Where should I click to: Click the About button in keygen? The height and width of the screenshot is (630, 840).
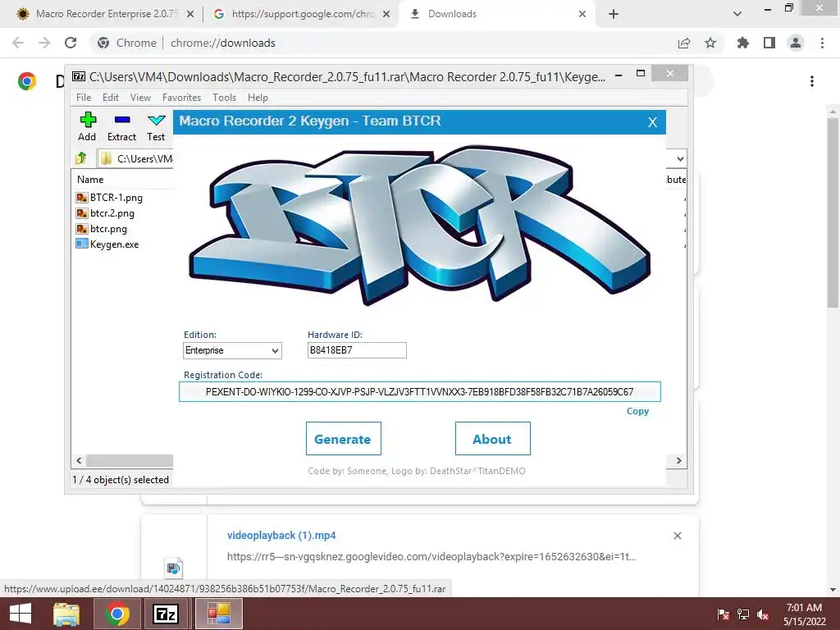pyautogui.click(x=492, y=439)
